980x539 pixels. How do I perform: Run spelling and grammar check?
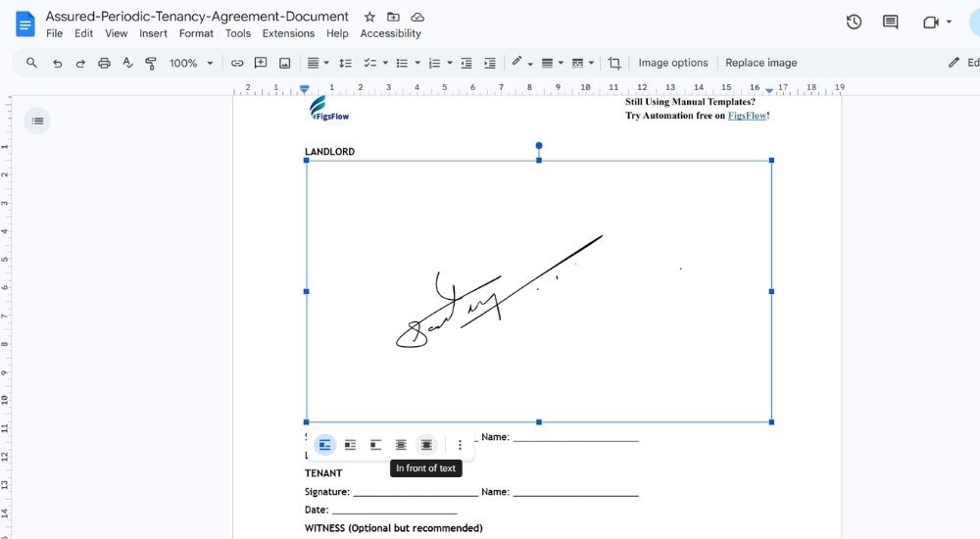pyautogui.click(x=127, y=63)
